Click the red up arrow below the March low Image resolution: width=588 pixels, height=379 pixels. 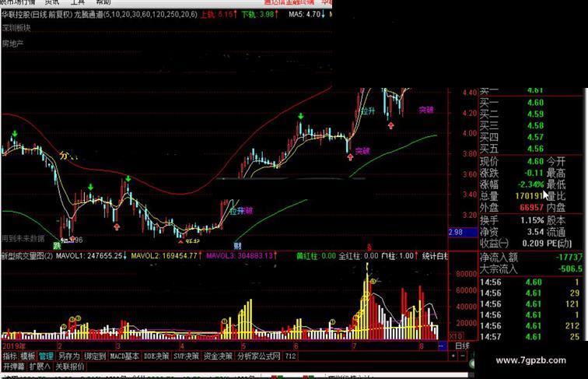click(117, 226)
